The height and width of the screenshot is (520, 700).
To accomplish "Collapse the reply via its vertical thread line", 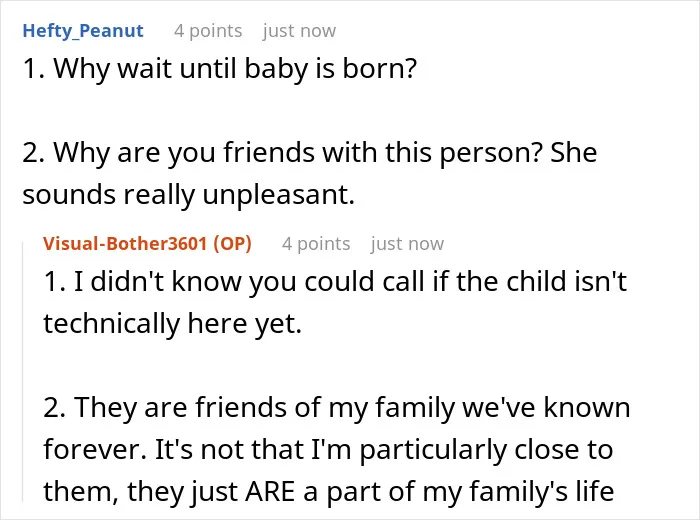I will [23, 371].
